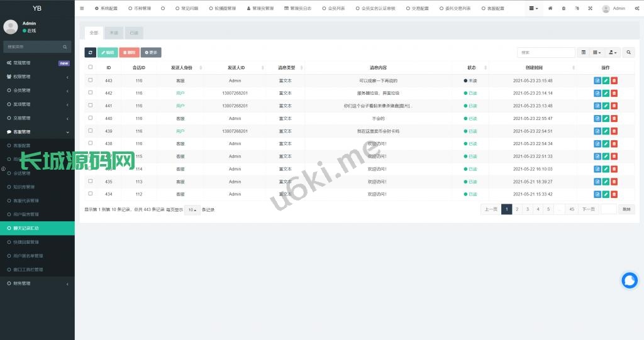Open the blue detail icon for record 441

[597, 106]
